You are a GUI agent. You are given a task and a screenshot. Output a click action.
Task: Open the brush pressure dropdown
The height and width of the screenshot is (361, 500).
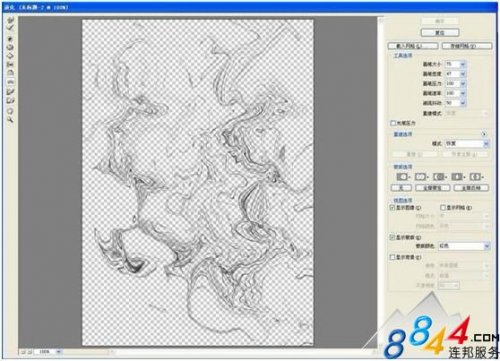pos(463,83)
